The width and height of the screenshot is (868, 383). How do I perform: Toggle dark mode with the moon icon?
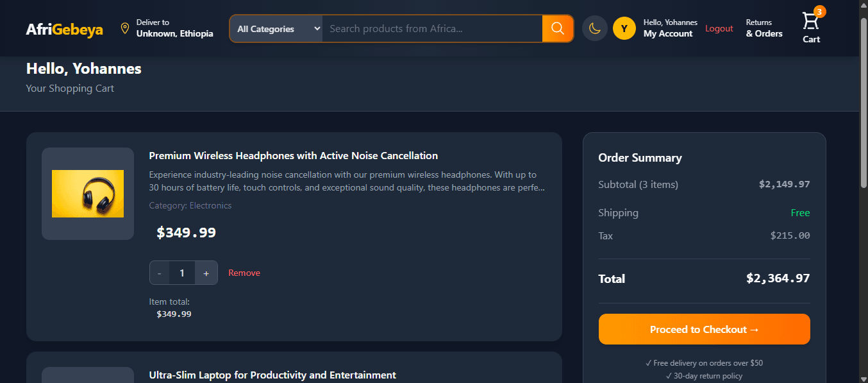594,28
